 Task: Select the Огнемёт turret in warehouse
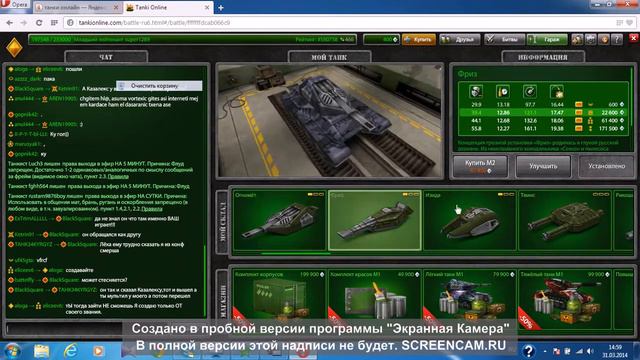pos(279,220)
